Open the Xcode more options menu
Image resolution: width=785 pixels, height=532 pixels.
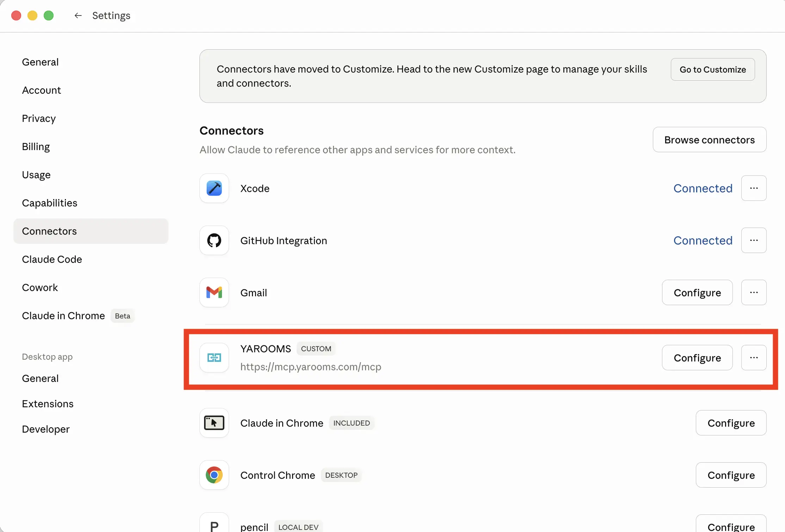[x=754, y=188]
